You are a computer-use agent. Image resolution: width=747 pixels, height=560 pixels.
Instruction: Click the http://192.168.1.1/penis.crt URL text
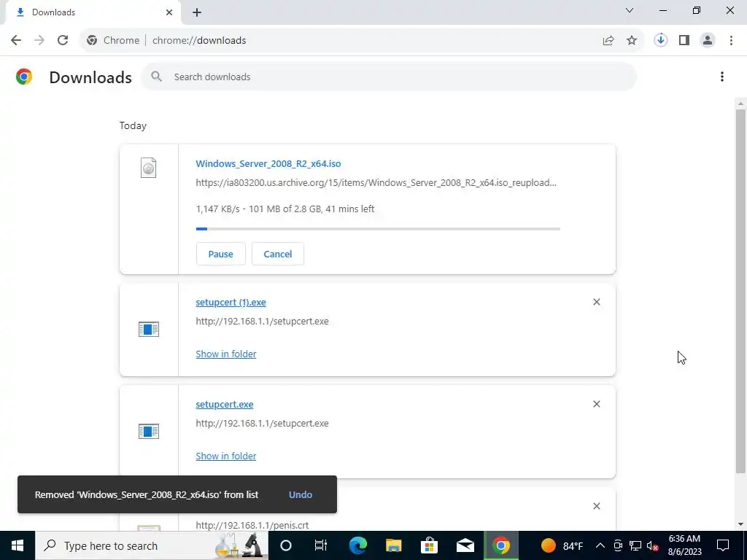(x=252, y=525)
